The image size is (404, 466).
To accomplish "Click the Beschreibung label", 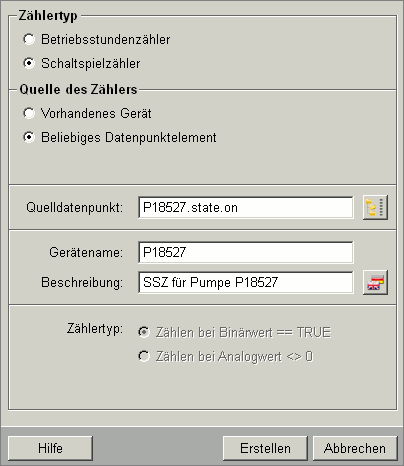I will tap(82, 282).
